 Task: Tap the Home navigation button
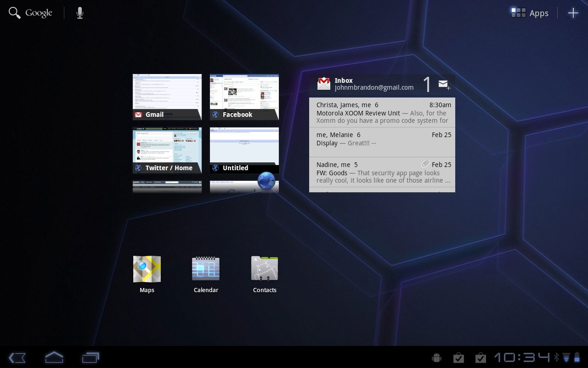(x=54, y=357)
